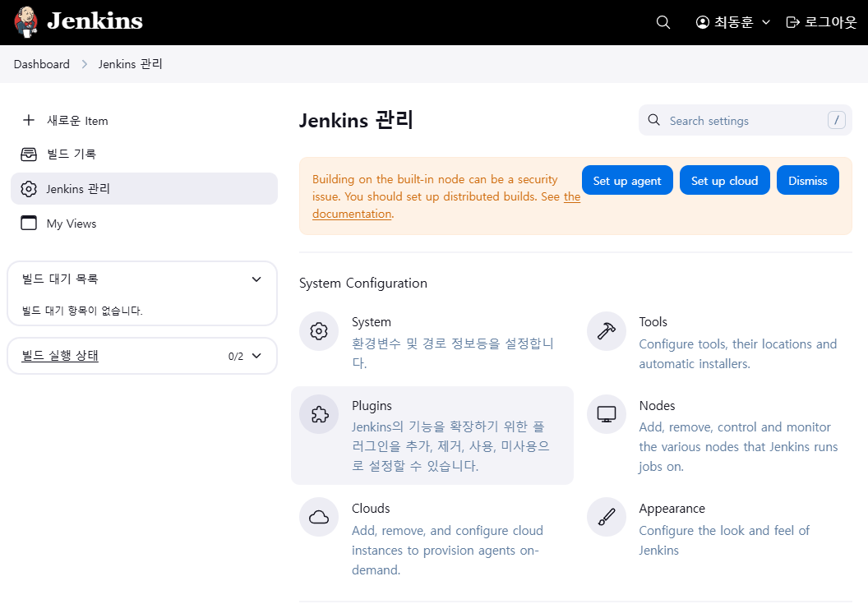Click text 'Configure the look and feel of Jenkins'
Viewport: 868px width, 604px height.
[x=724, y=541]
